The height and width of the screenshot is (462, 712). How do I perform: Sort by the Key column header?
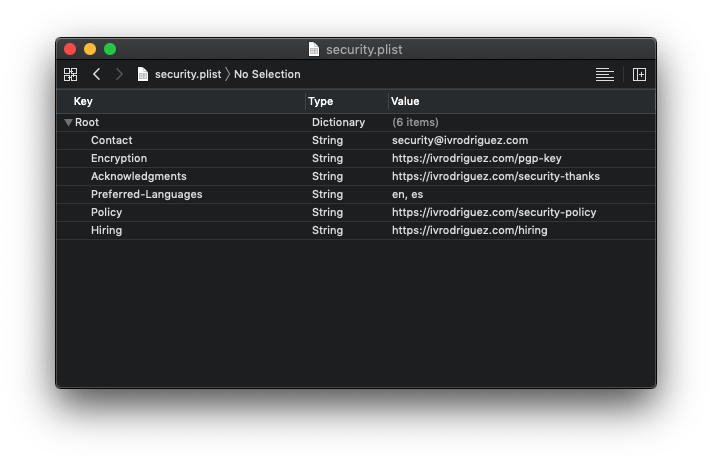83,101
